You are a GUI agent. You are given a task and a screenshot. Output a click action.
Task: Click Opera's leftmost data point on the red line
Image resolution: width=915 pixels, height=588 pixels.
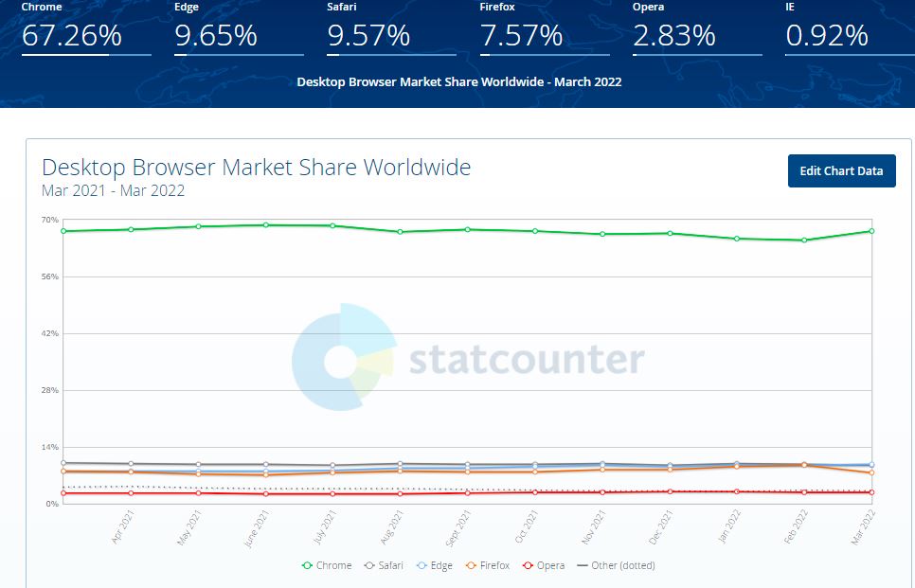pyautogui.click(x=63, y=493)
